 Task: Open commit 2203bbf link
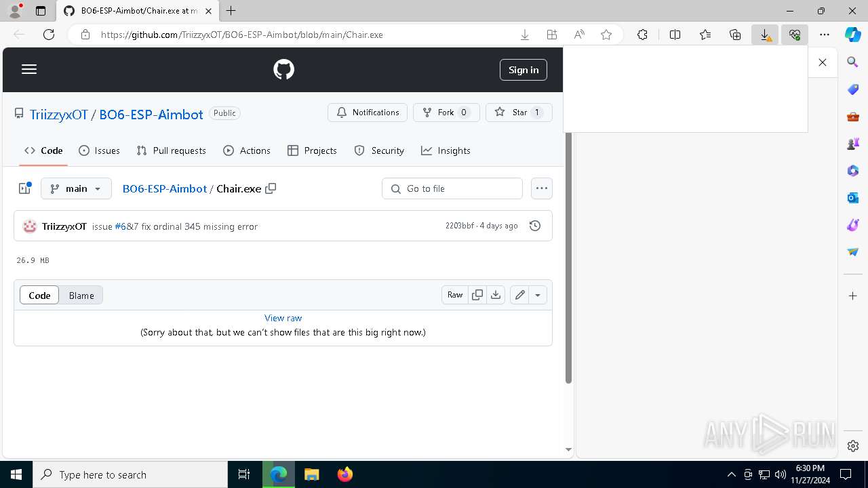coord(460,226)
